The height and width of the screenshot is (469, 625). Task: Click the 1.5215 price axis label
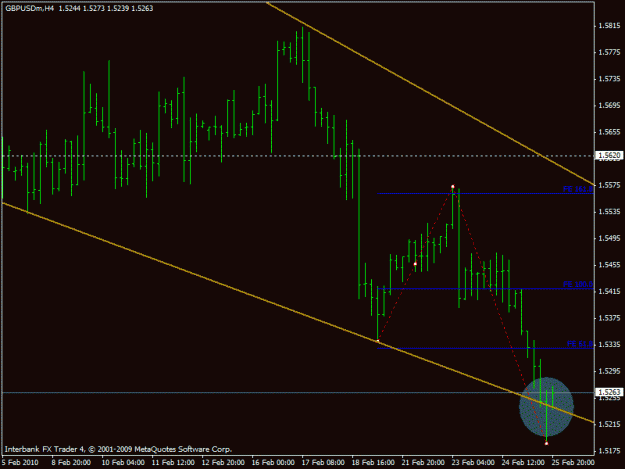coord(609,424)
